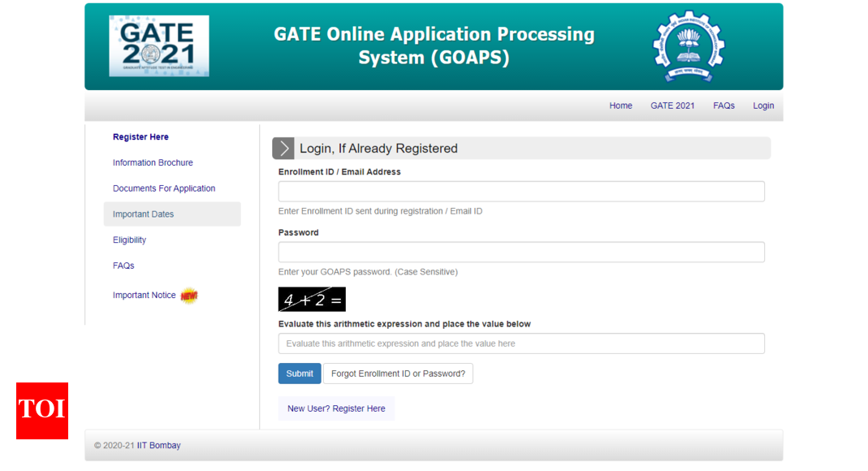Open the Home menu item
This screenshot has width=868, height=471.
pos(620,106)
